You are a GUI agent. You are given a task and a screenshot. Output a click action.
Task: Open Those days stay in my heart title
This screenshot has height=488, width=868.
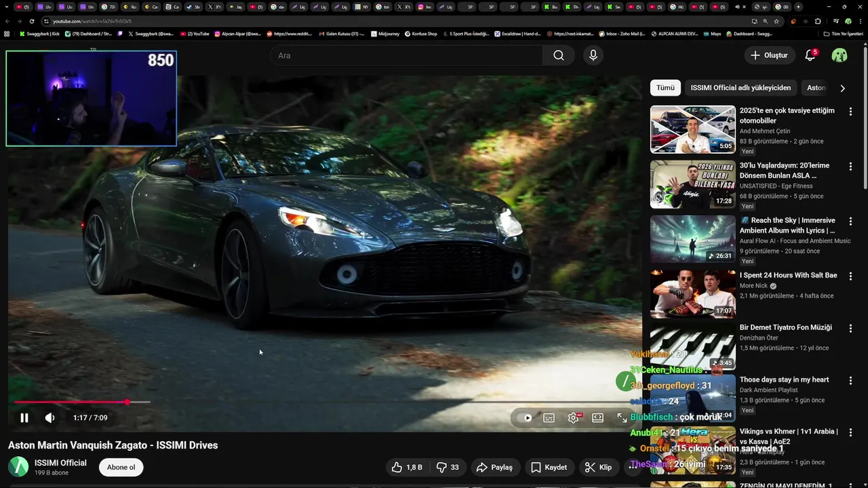point(784,380)
